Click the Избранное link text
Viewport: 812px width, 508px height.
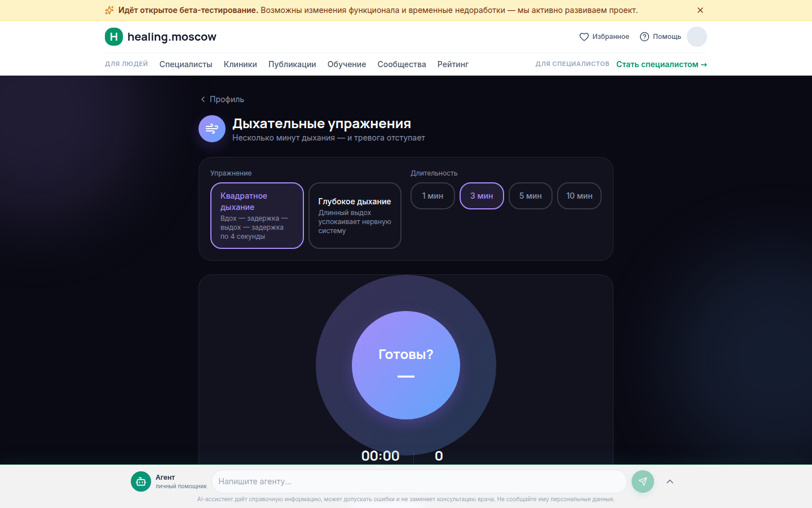(x=611, y=37)
